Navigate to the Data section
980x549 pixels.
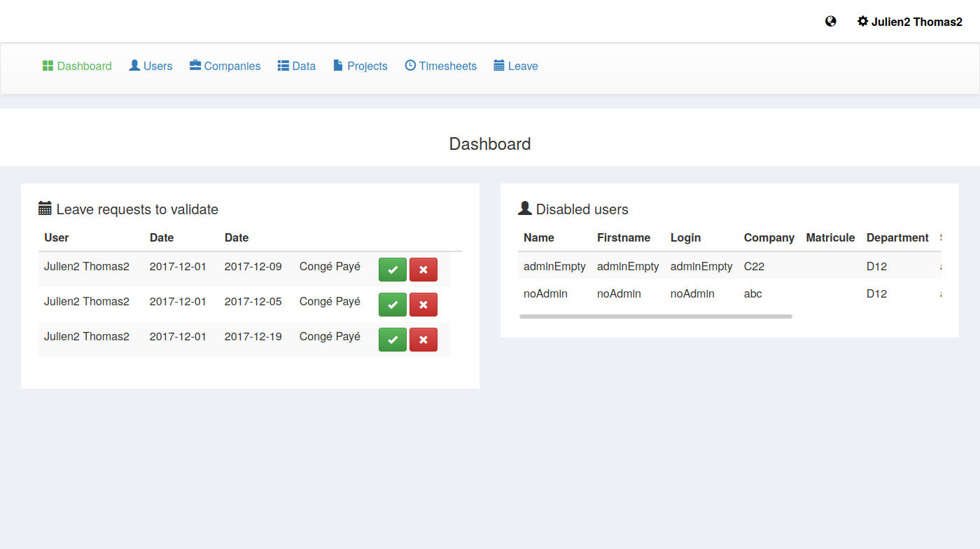(x=297, y=66)
